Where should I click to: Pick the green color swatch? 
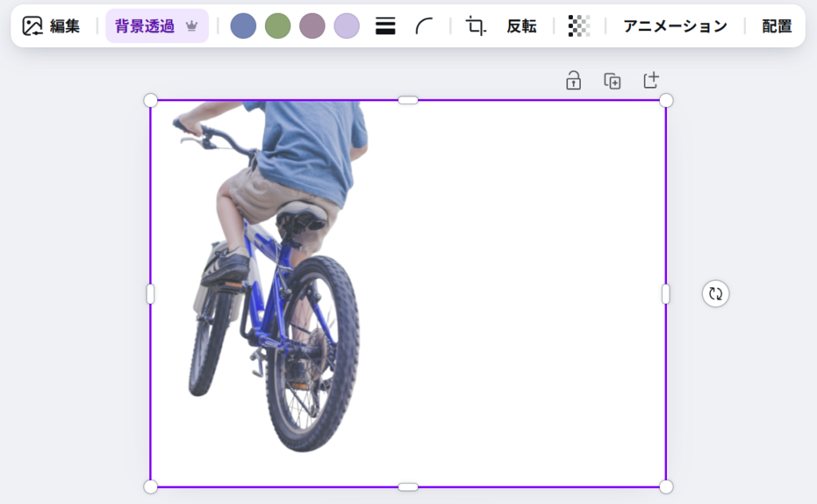coord(278,26)
